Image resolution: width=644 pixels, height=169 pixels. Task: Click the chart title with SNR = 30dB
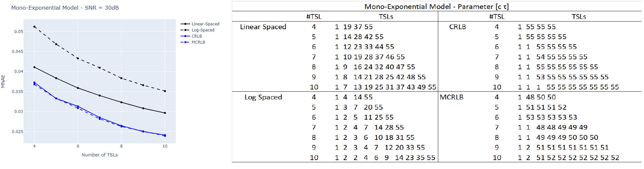click(65, 8)
